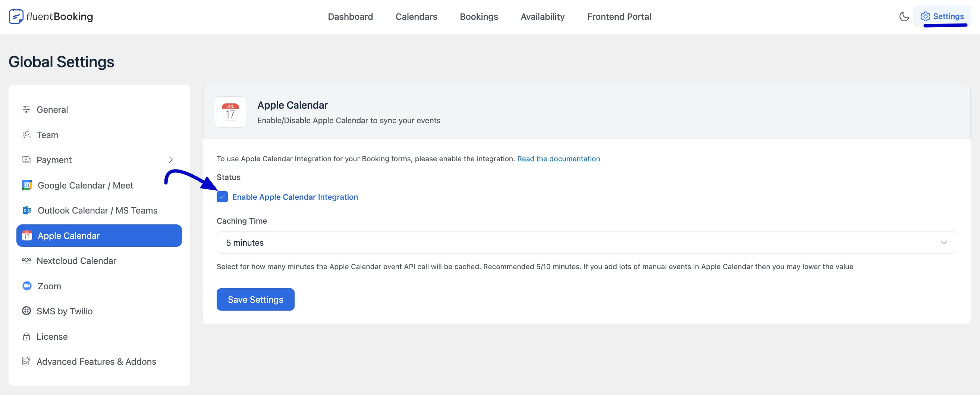
Task: Open Advanced Features & Addons
Action: [99, 361]
